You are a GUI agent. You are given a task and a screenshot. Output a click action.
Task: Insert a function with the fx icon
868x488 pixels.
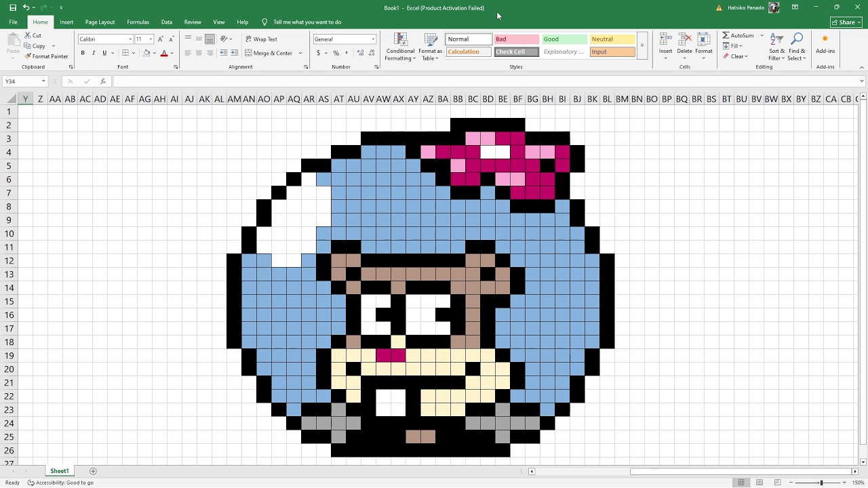pyautogui.click(x=103, y=81)
